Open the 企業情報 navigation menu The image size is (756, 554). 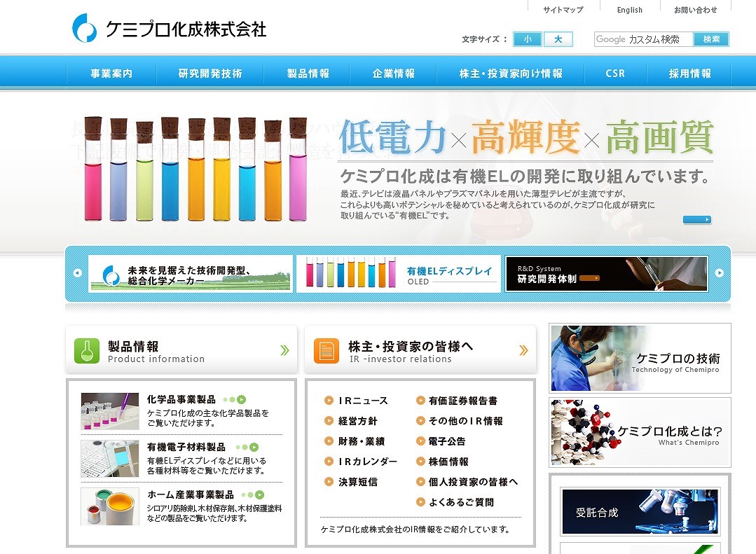394,74
